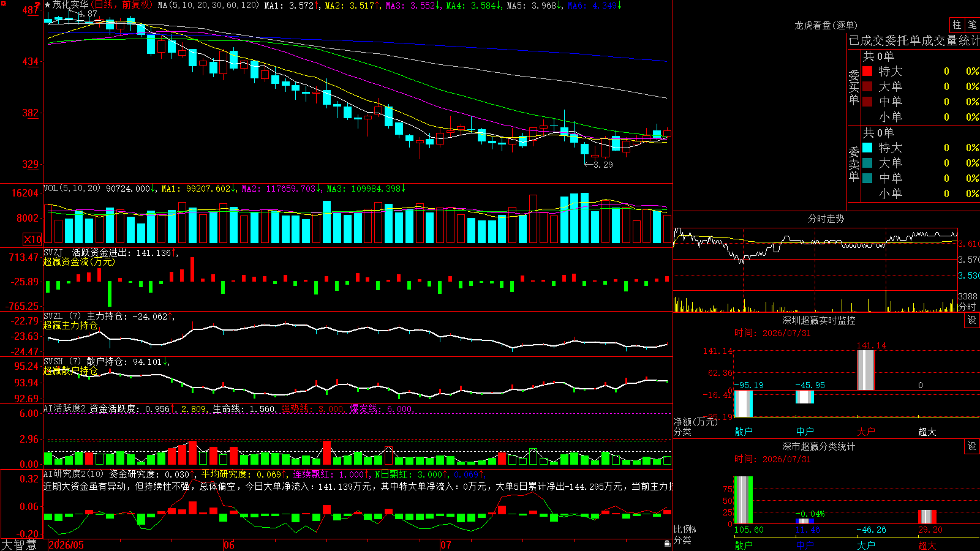Click the 141.14 大户 net amount bar
The height and width of the screenshot is (551, 980).
tap(866, 370)
